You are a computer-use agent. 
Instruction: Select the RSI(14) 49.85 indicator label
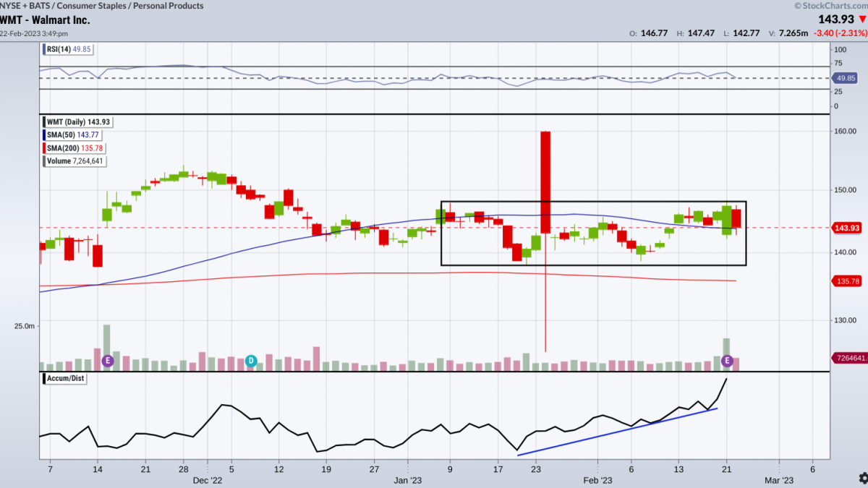(69, 49)
